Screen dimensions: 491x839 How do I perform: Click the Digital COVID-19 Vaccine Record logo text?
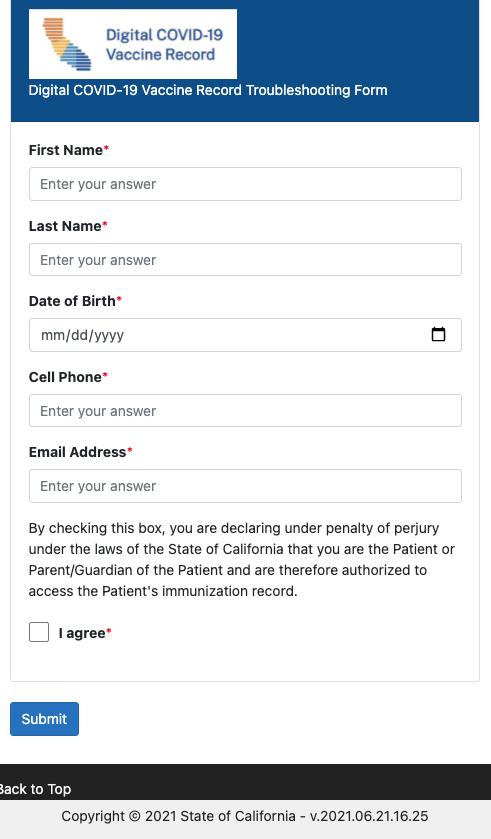164,44
